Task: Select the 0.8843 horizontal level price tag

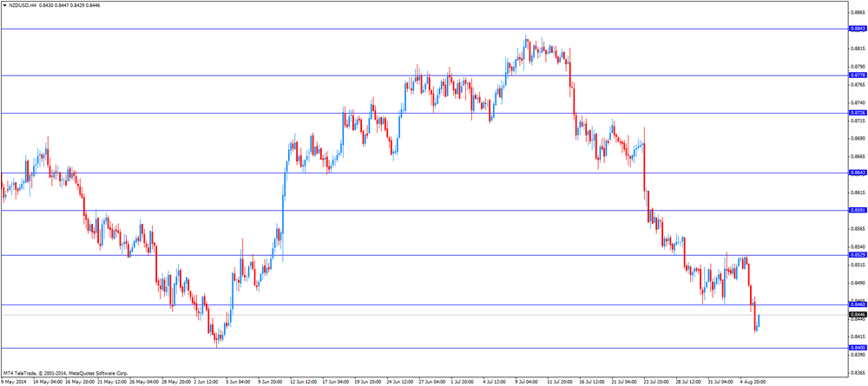Action: point(858,29)
